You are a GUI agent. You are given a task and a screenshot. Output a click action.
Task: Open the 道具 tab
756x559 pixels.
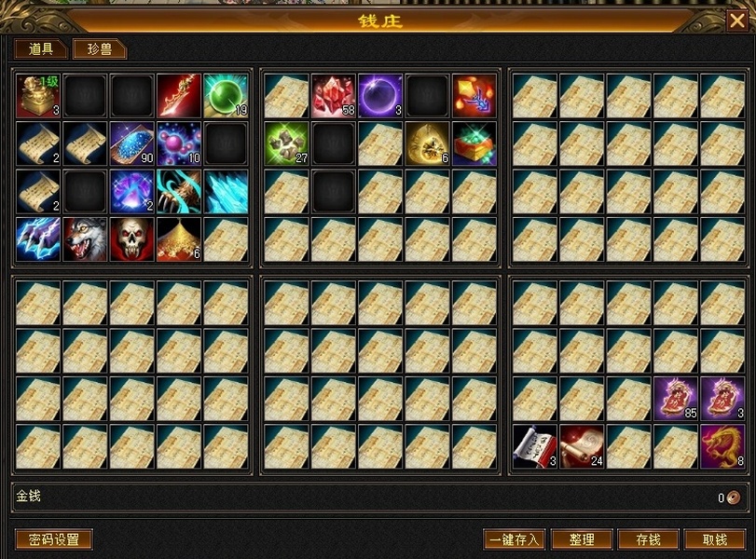[x=41, y=48]
